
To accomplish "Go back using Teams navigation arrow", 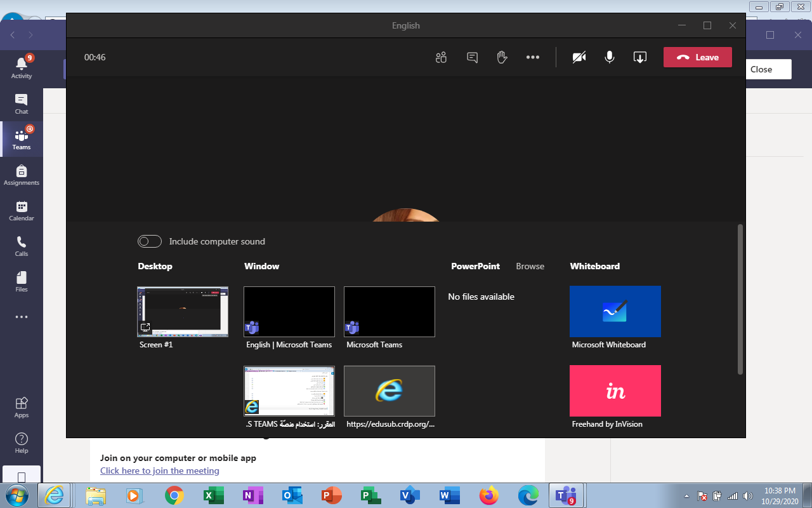I will 13,35.
